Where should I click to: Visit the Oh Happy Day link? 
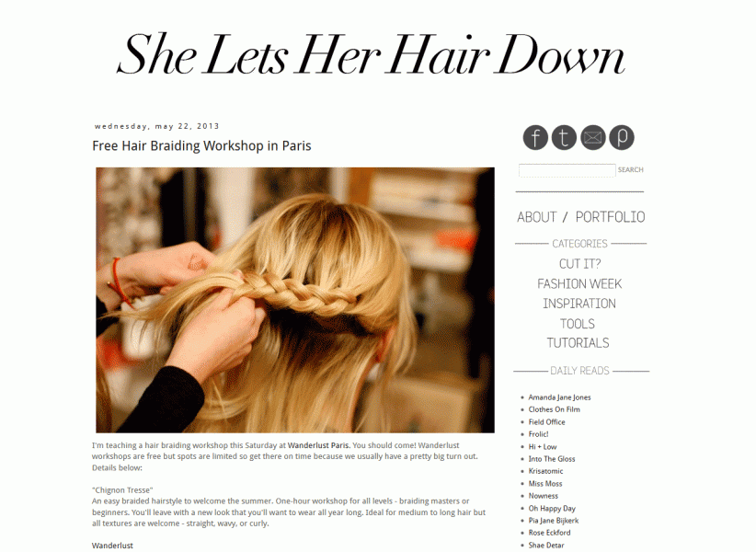point(552,508)
